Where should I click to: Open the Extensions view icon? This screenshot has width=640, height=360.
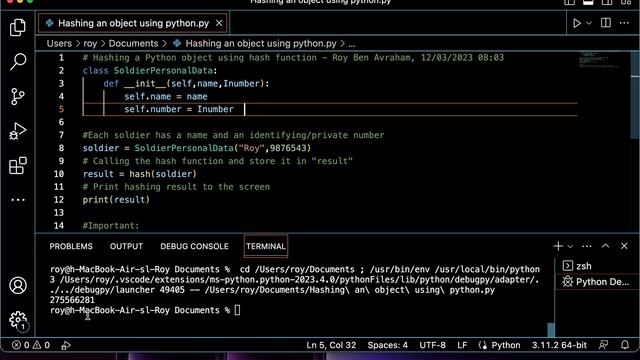point(18,166)
